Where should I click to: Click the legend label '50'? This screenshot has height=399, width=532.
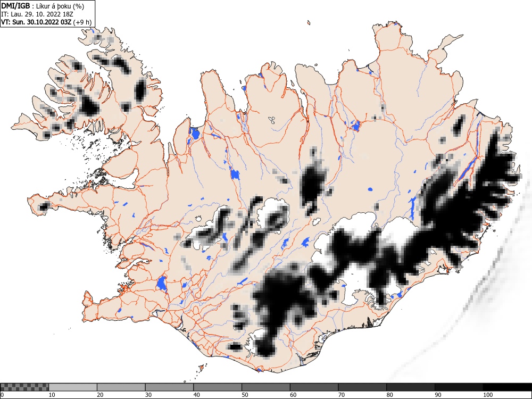tap(245, 395)
